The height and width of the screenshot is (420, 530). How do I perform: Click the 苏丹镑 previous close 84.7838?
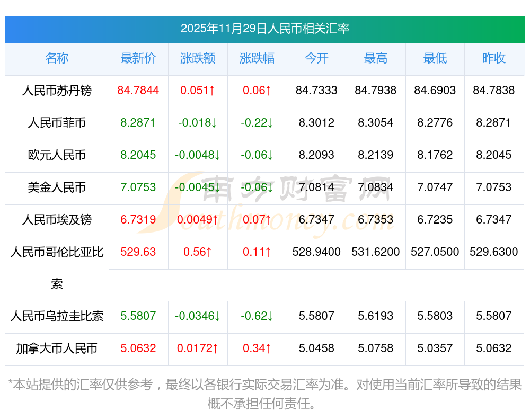click(x=494, y=90)
